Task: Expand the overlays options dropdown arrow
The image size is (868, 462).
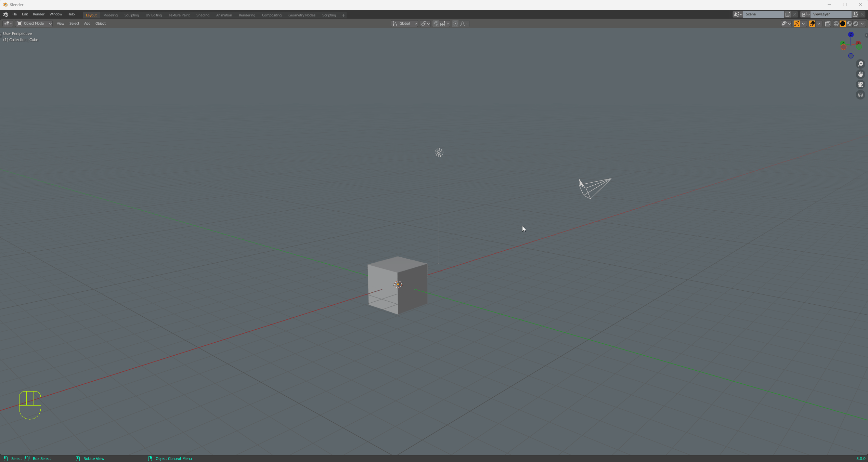Action: click(818, 24)
